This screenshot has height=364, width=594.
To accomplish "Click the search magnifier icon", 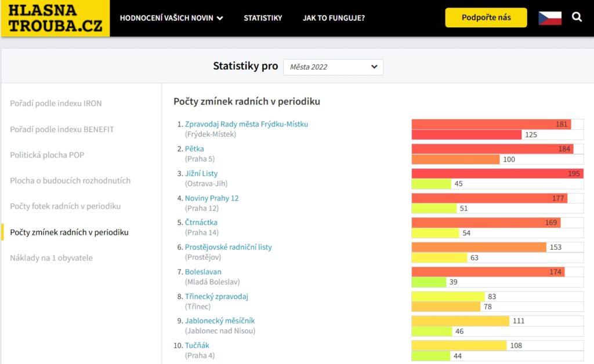I will coord(577,17).
